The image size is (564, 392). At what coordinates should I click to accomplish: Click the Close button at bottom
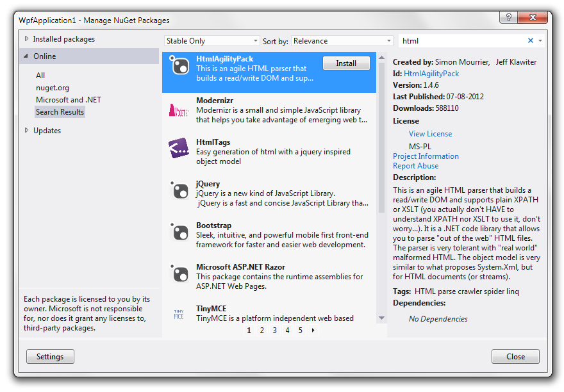(x=515, y=356)
